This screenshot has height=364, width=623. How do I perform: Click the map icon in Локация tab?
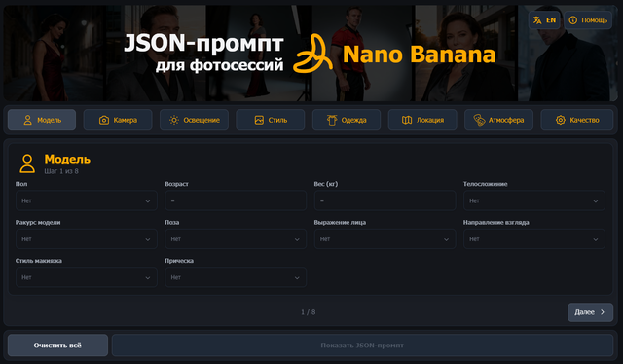(x=407, y=120)
